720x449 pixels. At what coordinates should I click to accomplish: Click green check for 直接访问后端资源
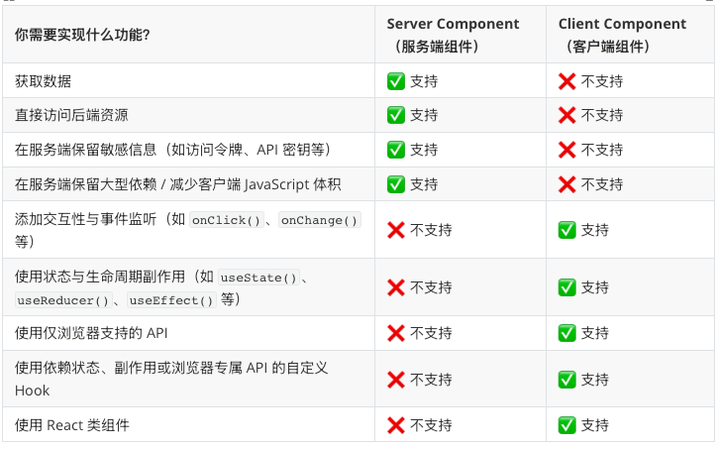396,115
